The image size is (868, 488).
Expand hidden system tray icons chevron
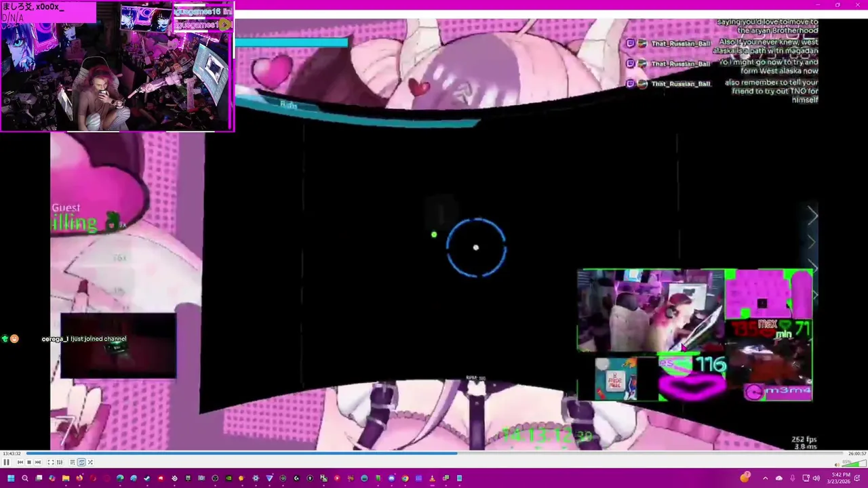766,479
